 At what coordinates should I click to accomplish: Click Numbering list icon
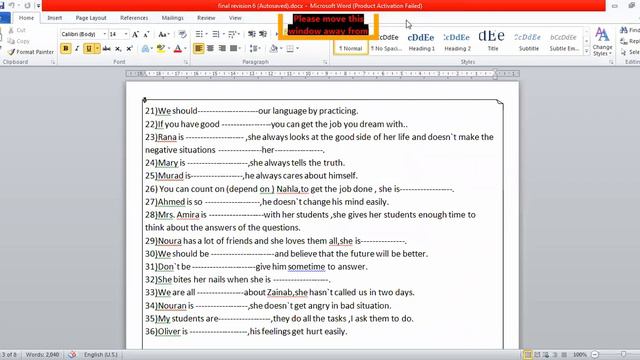216,34
